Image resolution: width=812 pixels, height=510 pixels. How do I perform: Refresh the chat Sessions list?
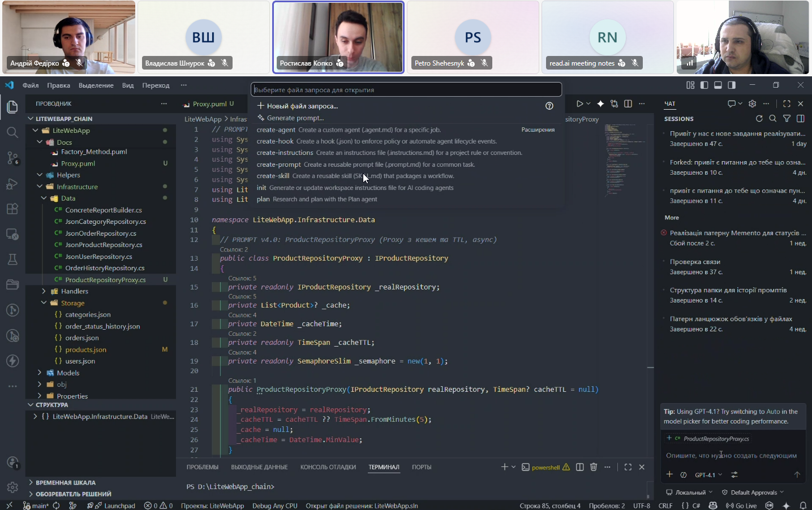(x=759, y=119)
